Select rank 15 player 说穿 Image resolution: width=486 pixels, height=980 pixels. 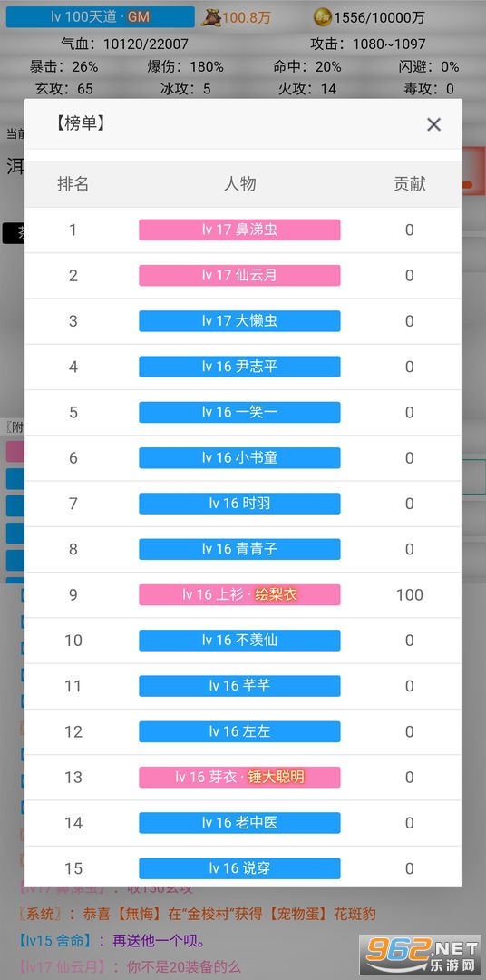(x=239, y=868)
